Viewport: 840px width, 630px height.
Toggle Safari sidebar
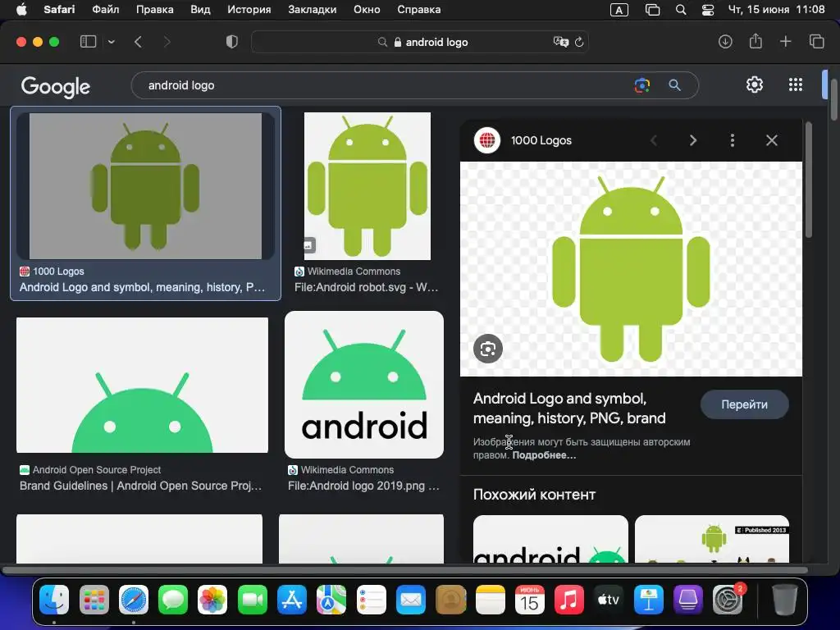click(88, 42)
